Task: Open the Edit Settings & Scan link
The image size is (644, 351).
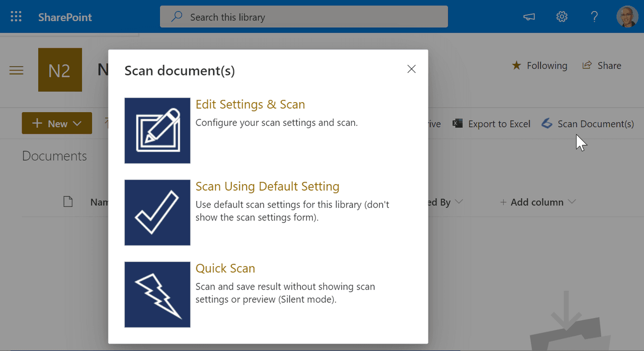Action: coord(250,105)
